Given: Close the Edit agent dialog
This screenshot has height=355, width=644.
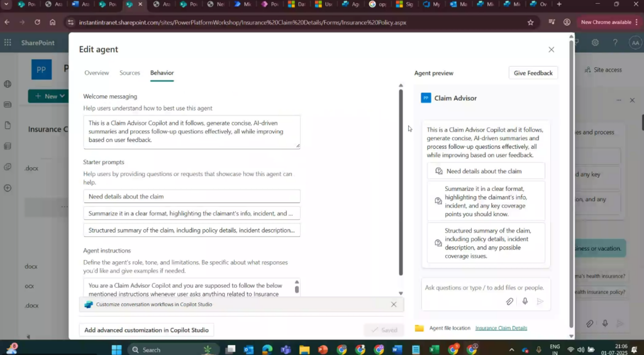Looking at the screenshot, I should tap(551, 50).
